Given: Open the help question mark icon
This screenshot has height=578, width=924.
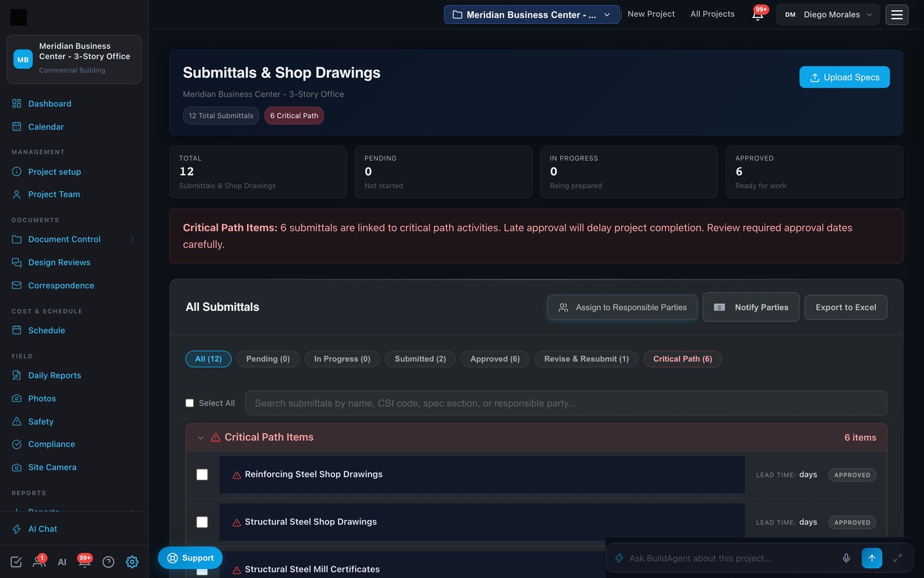Looking at the screenshot, I should [108, 562].
